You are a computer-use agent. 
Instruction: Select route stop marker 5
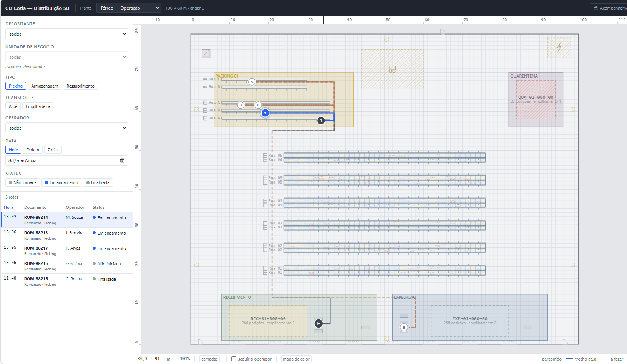pyautogui.click(x=252, y=82)
